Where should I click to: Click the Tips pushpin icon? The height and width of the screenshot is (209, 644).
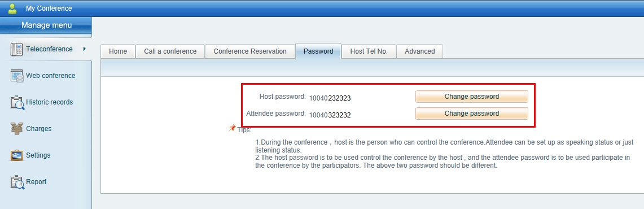point(232,128)
